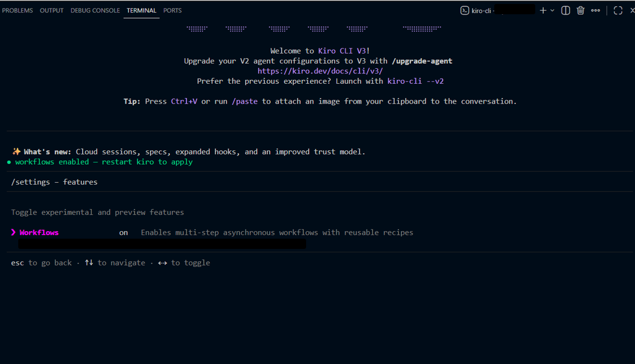Select the TERMINAL tab

pos(141,10)
